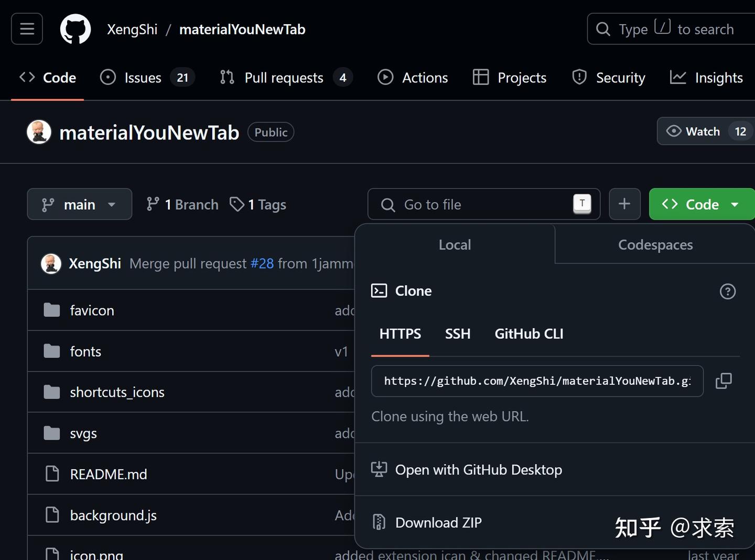755x560 pixels.
Task: Copy the repository clone URL
Action: [x=724, y=381]
